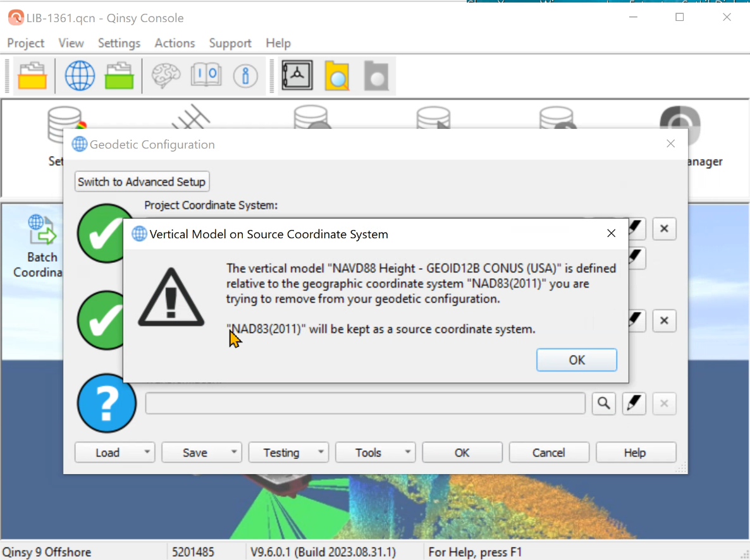
Task: Click the warning triangle icon in dialog
Action: pos(171,298)
